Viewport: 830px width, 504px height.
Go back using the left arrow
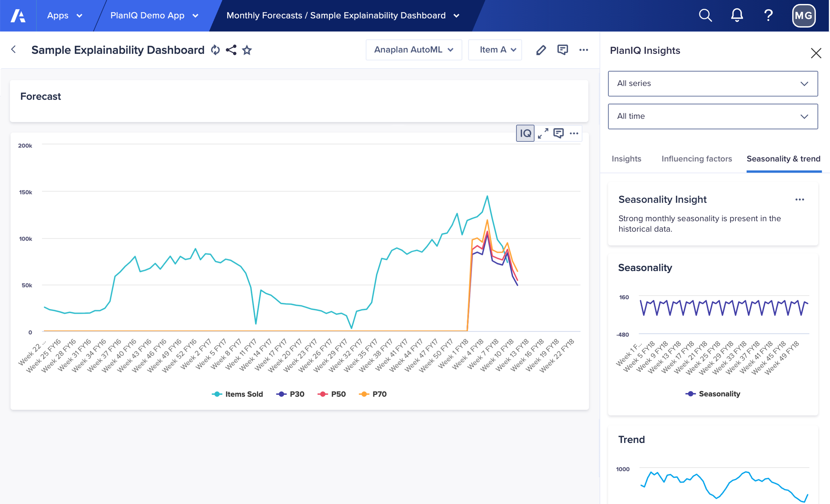pyautogui.click(x=14, y=49)
